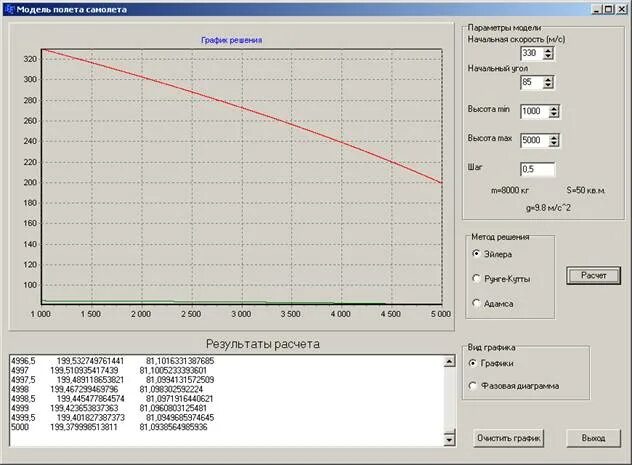Decrease the Начальный угол value
The height and width of the screenshot is (465, 632).
(x=548, y=85)
